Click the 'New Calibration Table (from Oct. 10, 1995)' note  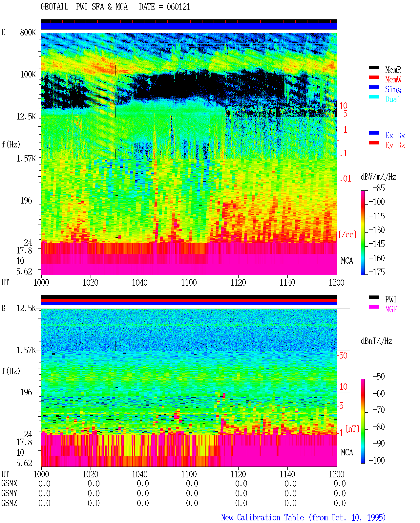point(303,517)
